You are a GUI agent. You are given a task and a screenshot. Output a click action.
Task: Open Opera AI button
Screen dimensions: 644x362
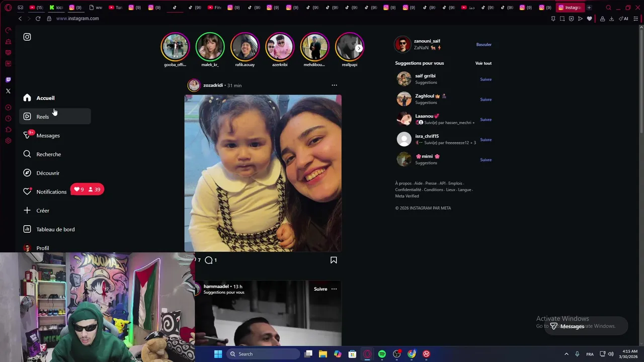[623, 19]
